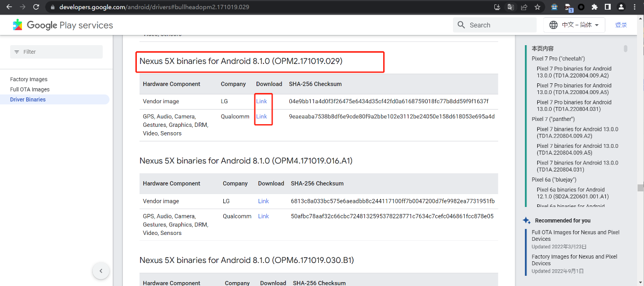Click the checksum starting with 9eaeaaba
Viewport: 644px width, 286px height.
pyautogui.click(x=392, y=116)
